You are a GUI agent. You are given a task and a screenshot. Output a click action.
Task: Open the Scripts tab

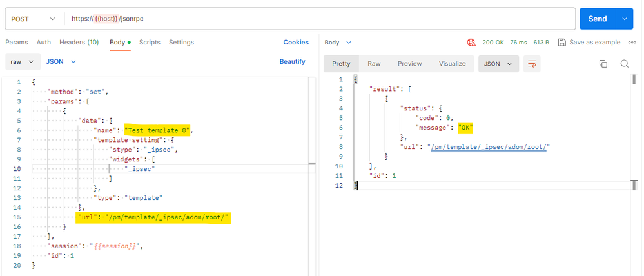click(x=150, y=43)
